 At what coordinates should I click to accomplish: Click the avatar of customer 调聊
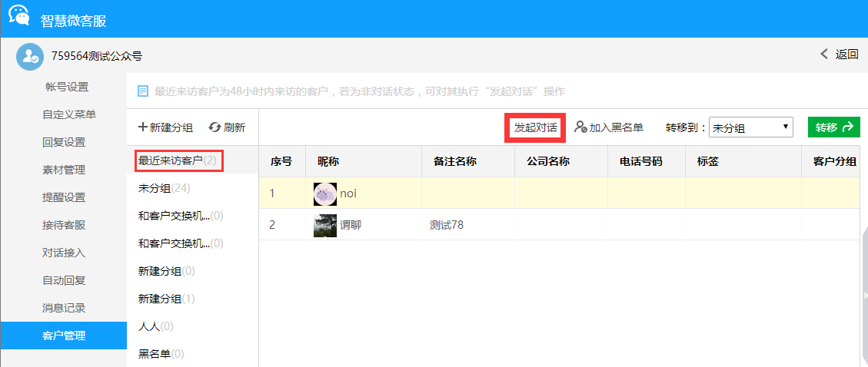click(x=325, y=226)
